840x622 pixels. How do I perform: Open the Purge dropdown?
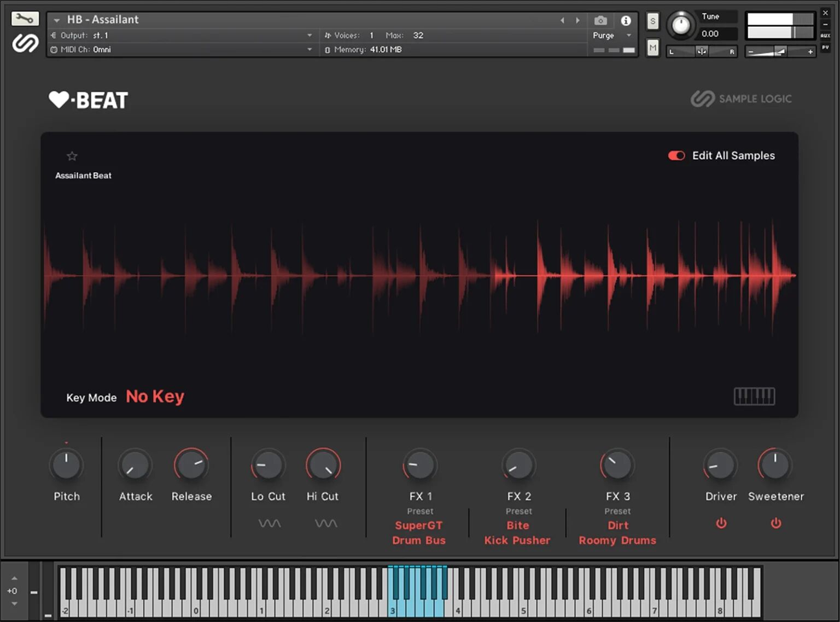(x=628, y=35)
